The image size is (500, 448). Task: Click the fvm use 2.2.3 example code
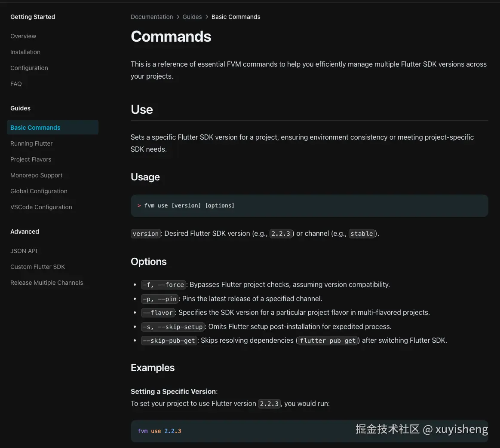(160, 431)
